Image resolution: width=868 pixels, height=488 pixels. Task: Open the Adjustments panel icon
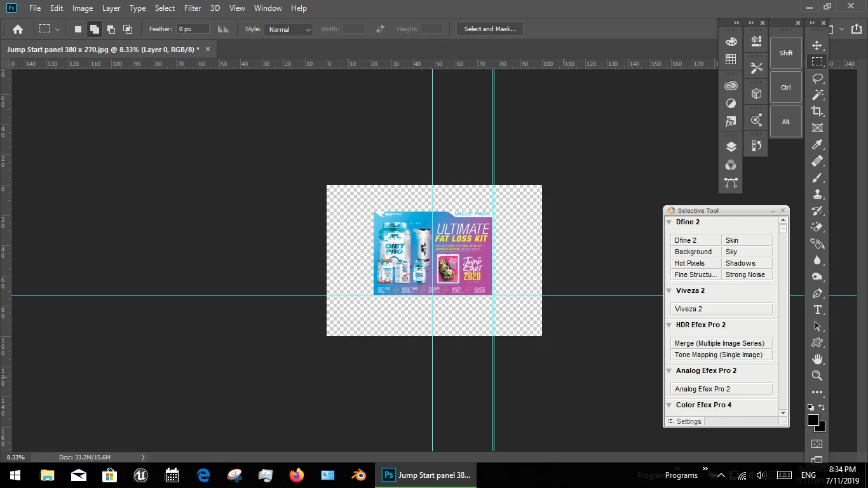pos(731,103)
